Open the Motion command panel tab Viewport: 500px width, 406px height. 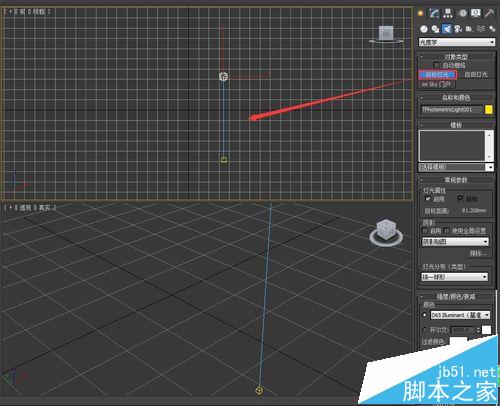pyautogui.click(x=463, y=13)
